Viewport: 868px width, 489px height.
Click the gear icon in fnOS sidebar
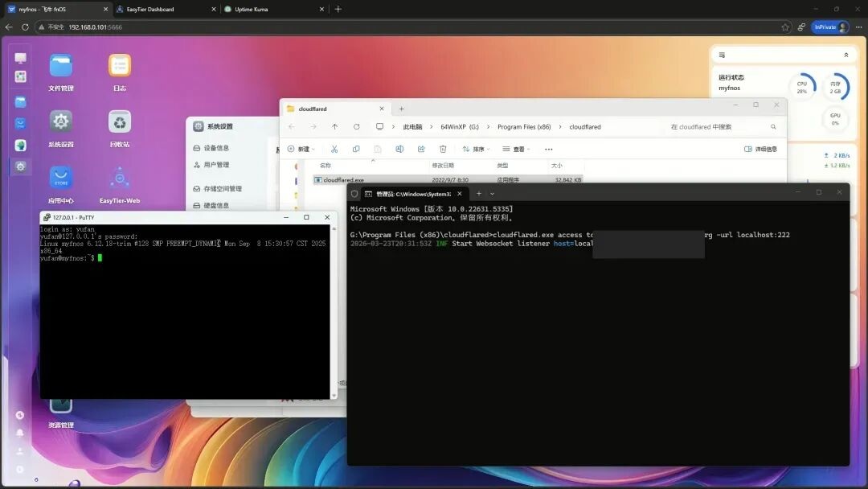click(21, 166)
